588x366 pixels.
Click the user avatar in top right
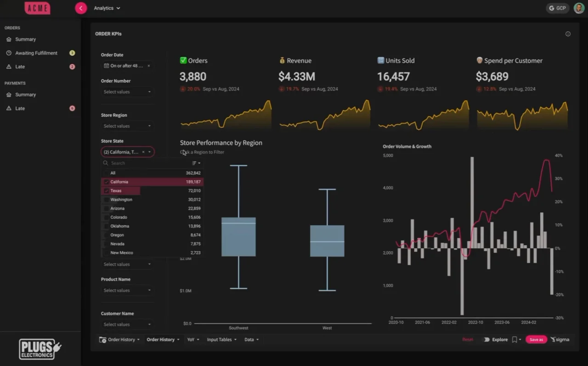click(579, 8)
